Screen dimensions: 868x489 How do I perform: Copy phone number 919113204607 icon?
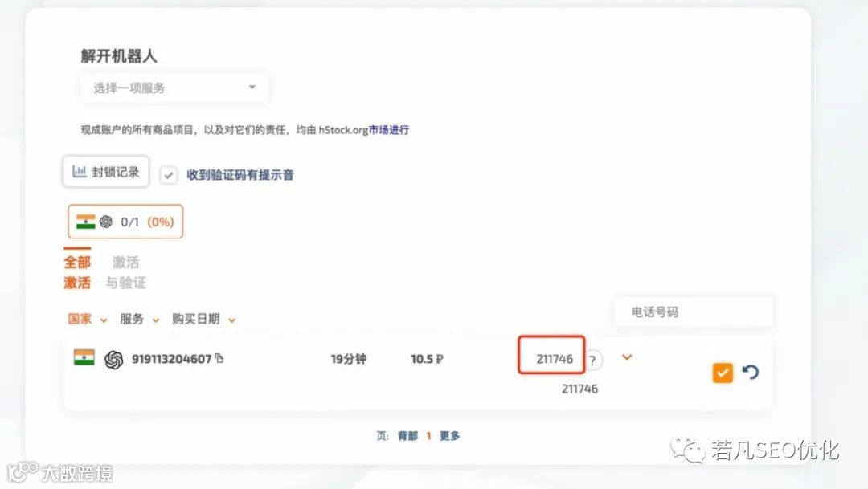[219, 358]
